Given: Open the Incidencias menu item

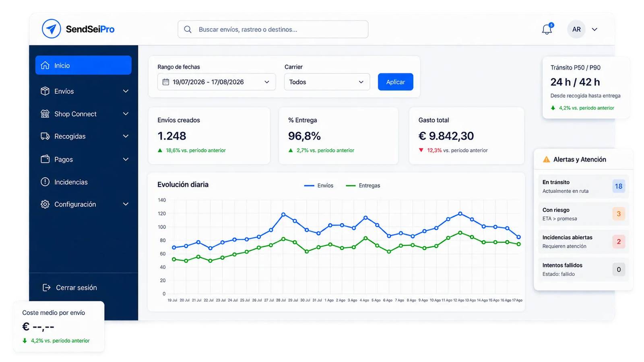Looking at the screenshot, I should coord(83,182).
